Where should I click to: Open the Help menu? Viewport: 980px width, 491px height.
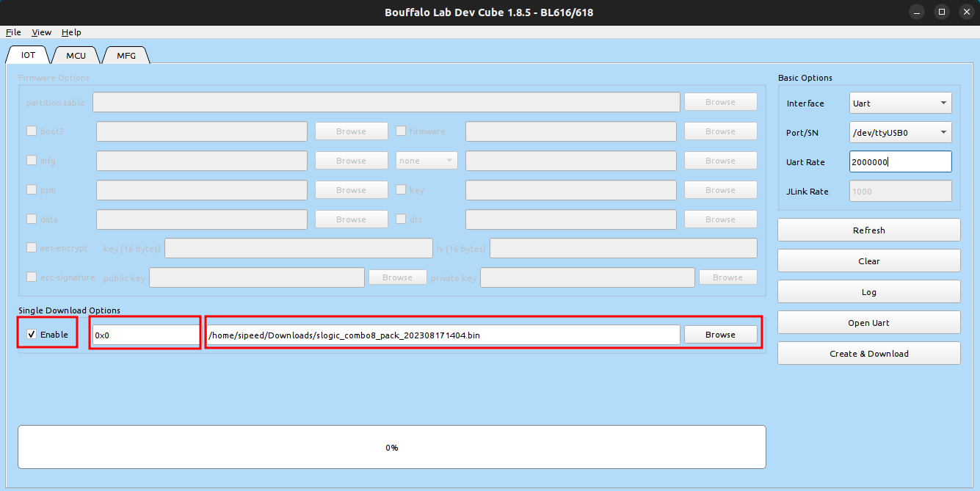coord(71,32)
